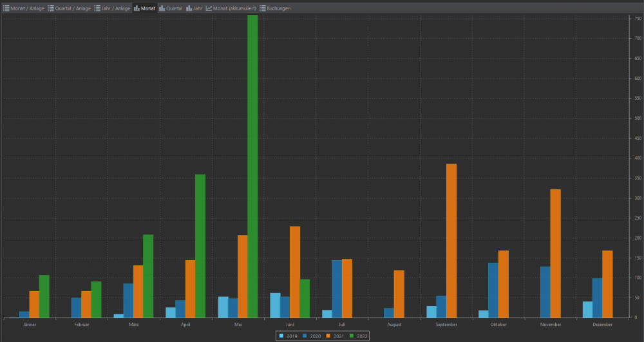Image resolution: width=644 pixels, height=342 pixels.
Task: Click the bar chart icon on Quartal tab
Action: click(162, 8)
